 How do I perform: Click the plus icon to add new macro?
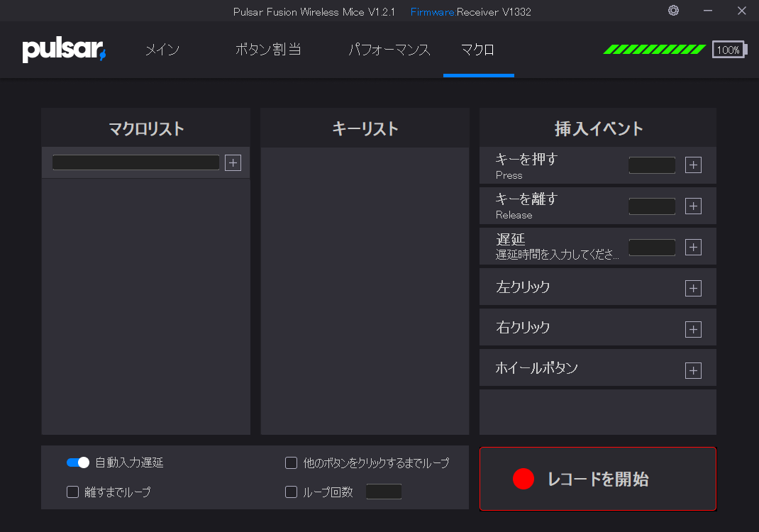click(x=233, y=163)
